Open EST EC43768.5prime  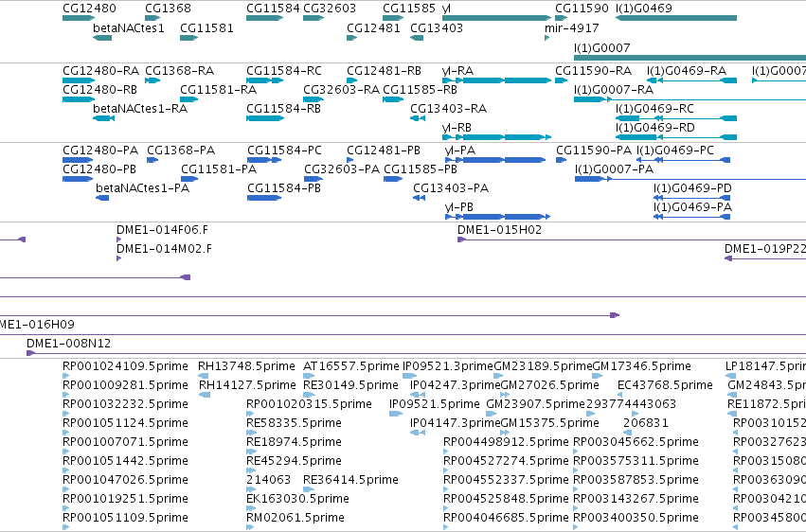[620, 396]
